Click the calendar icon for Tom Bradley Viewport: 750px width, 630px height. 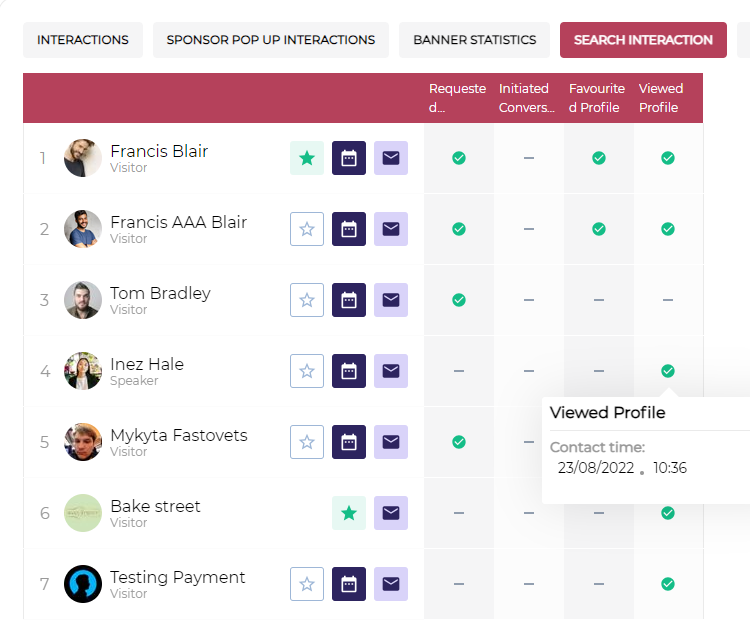click(x=349, y=300)
